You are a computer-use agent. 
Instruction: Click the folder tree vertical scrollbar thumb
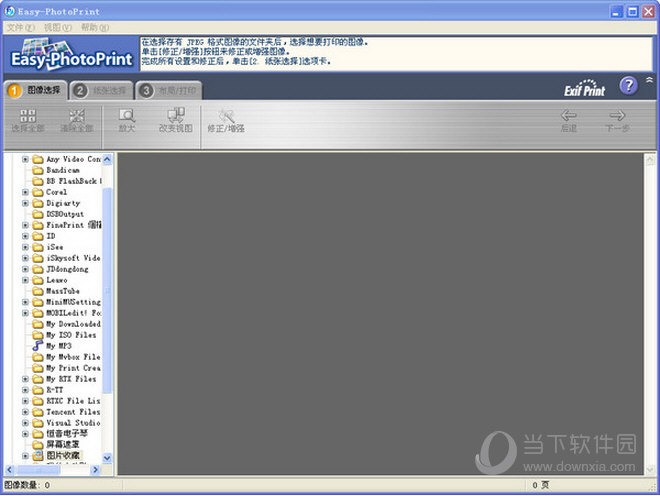107,291
